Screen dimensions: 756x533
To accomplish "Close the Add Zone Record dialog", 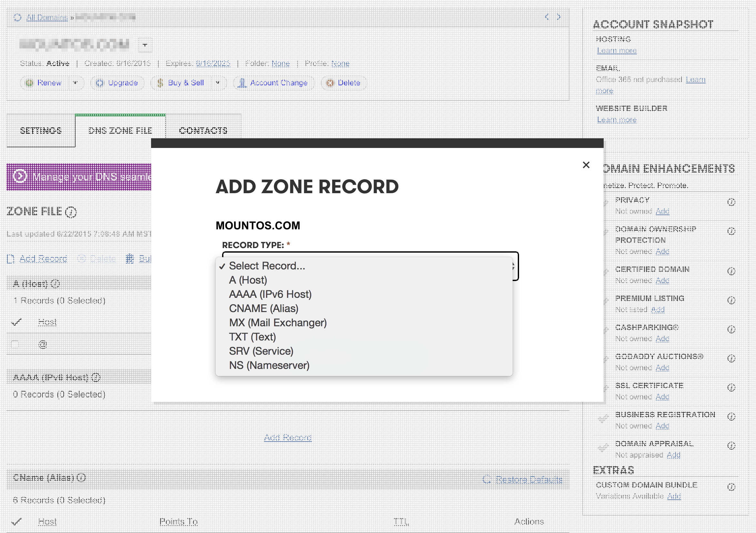I will (x=586, y=165).
